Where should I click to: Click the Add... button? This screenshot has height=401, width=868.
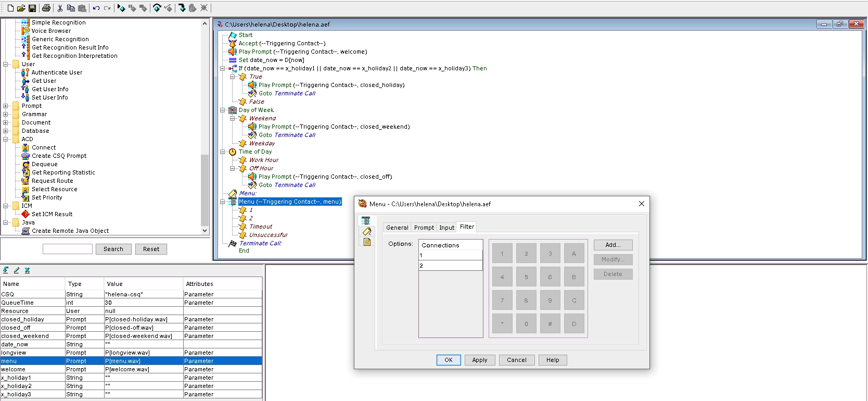pos(612,245)
